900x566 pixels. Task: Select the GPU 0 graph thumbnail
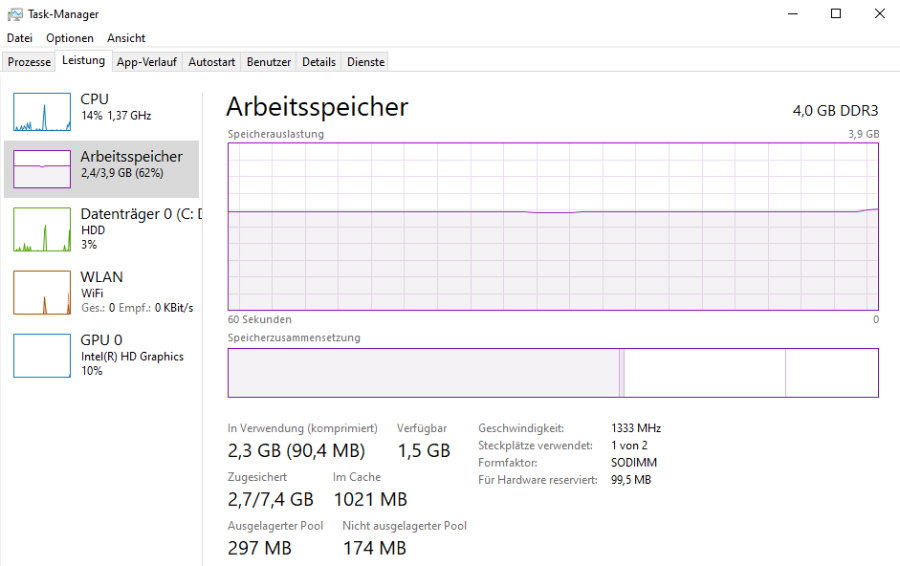(x=42, y=355)
